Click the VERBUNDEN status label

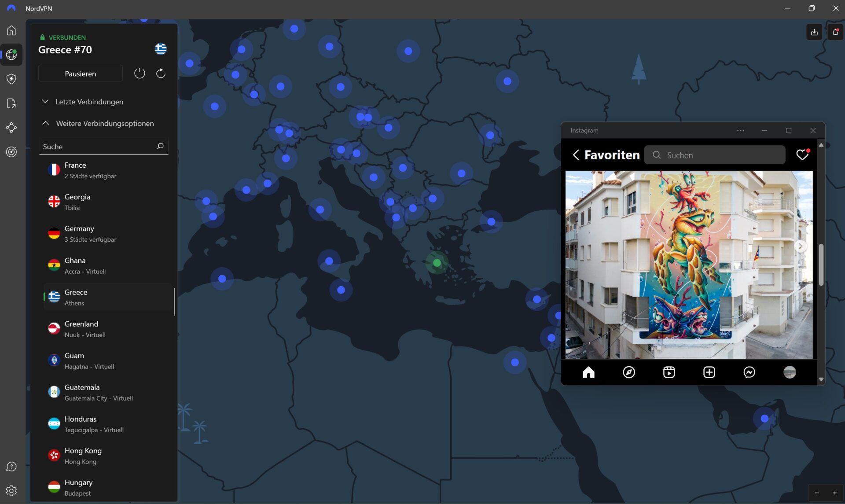[x=67, y=37]
